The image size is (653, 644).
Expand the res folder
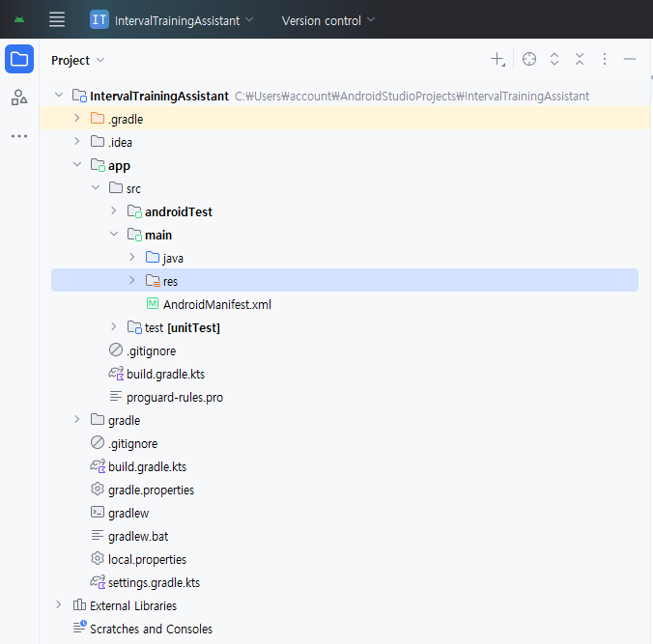[x=131, y=281]
